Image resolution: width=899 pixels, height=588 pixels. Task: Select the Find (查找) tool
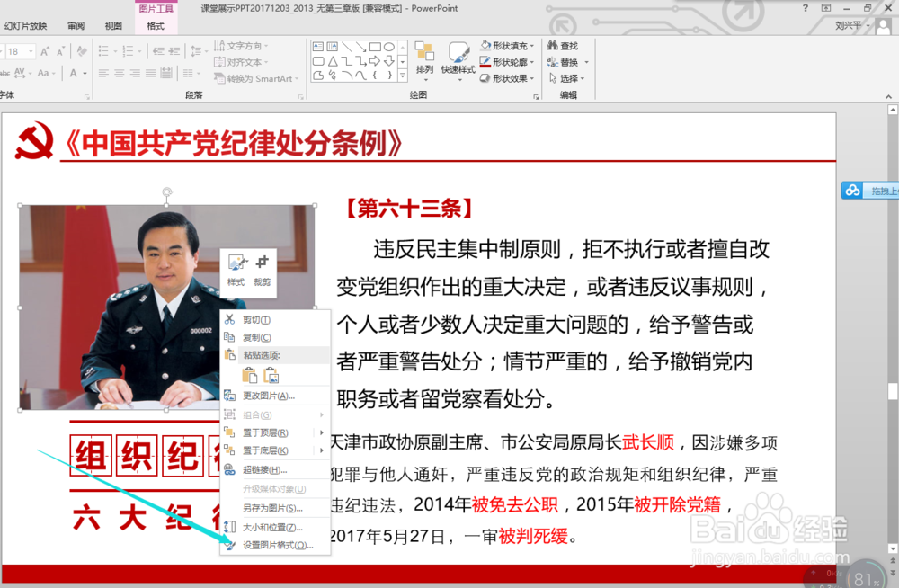click(565, 46)
